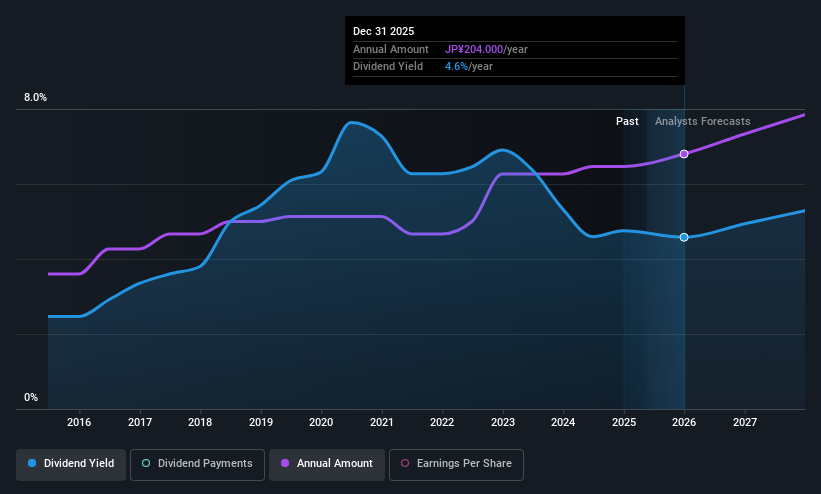Toggle the Annual Amount series
The width and height of the screenshot is (821, 494).
(x=327, y=465)
